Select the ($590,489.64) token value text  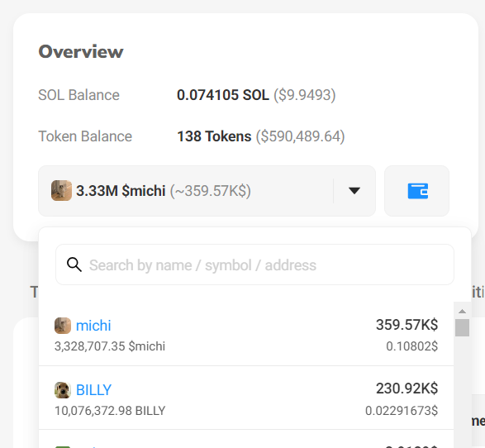tap(300, 136)
